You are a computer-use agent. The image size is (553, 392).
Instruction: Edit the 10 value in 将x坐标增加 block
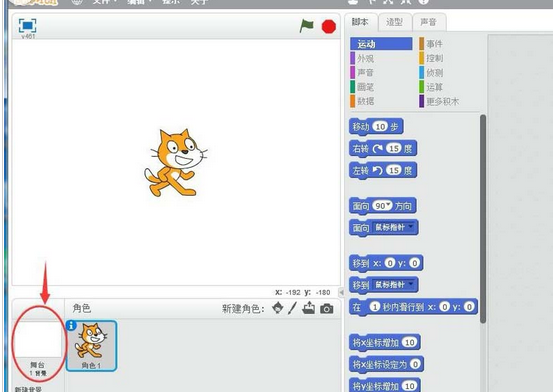[409, 343]
